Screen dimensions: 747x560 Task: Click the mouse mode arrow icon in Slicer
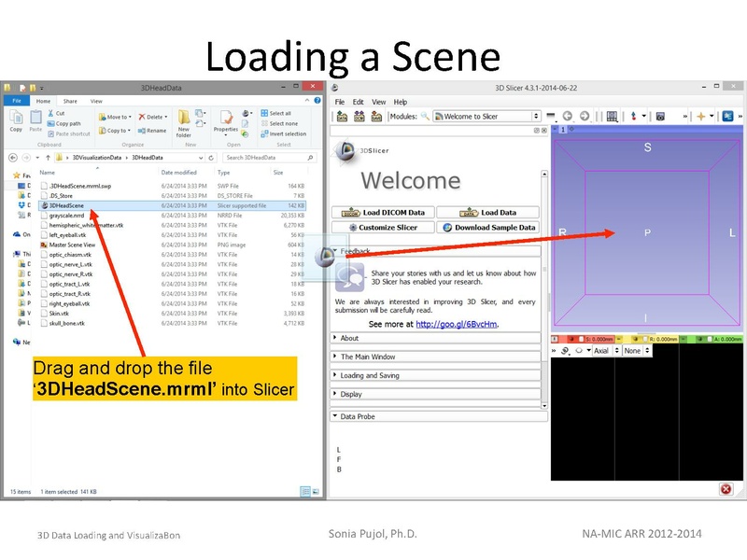tap(634, 116)
